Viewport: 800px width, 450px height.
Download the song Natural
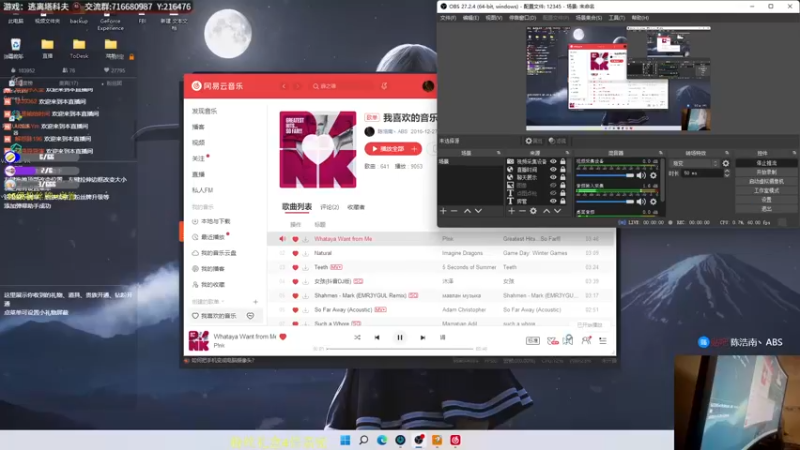click(306, 253)
